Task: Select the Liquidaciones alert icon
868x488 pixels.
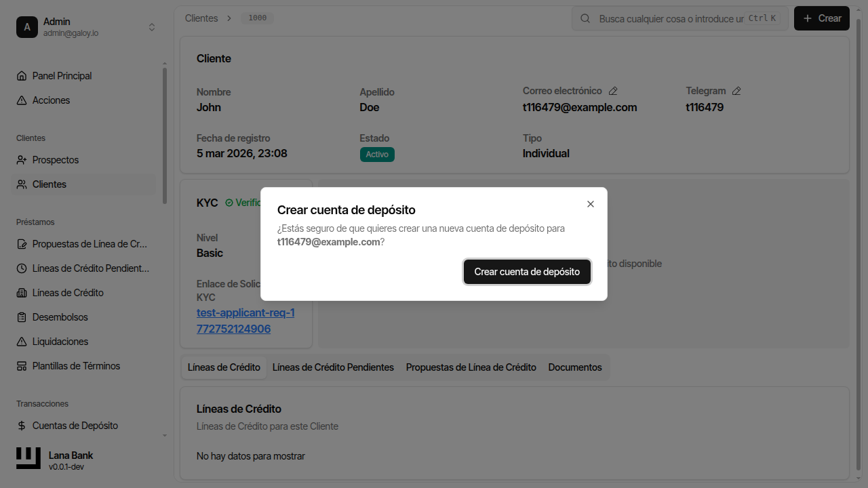Action: click(x=21, y=341)
